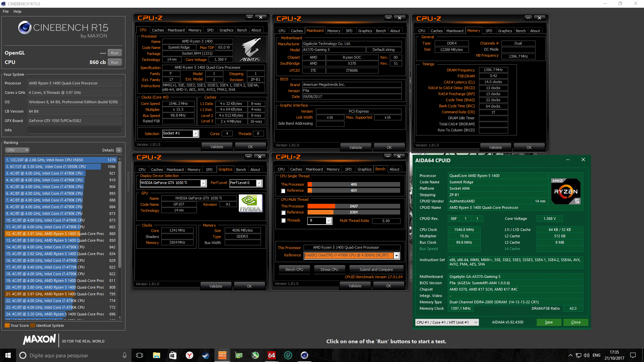Viewport: 644px width, 362px height.
Task: Close the CPU-Z Bench window with X
Action: 399,157
